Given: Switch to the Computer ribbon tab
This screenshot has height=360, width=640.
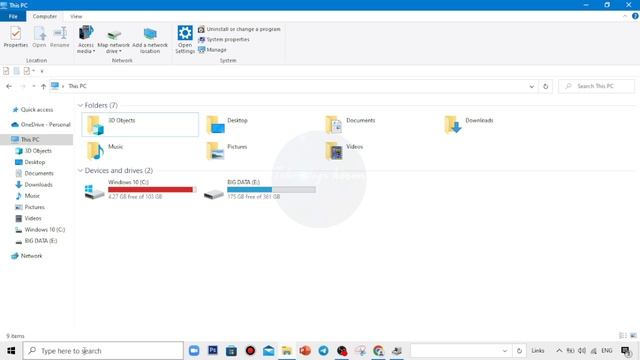Looking at the screenshot, I should [x=45, y=16].
